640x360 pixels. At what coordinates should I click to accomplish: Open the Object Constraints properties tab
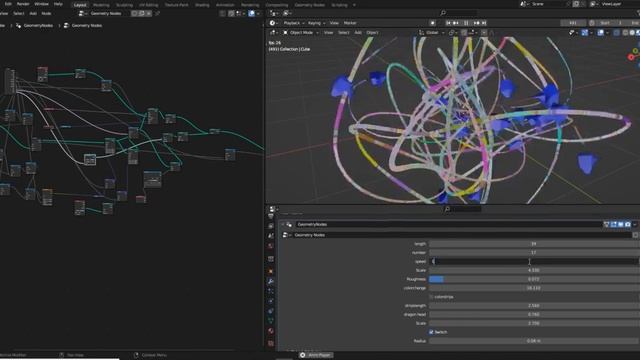coord(271,311)
